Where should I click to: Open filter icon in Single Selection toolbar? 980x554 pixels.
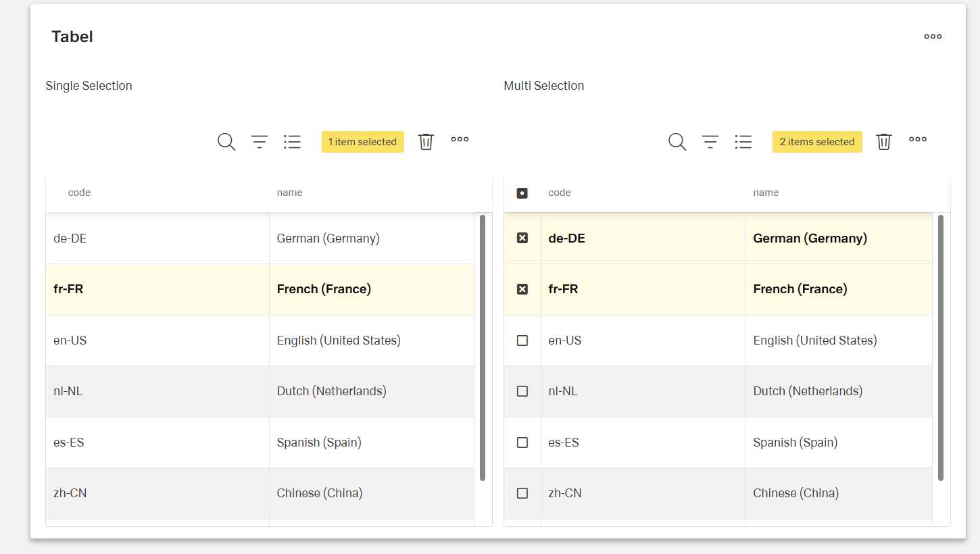point(260,142)
